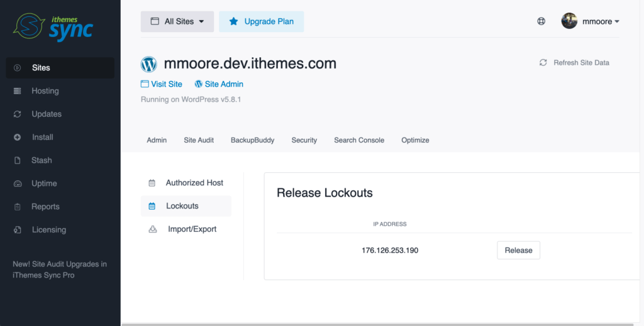Select Lockouts in security menu

(x=186, y=206)
